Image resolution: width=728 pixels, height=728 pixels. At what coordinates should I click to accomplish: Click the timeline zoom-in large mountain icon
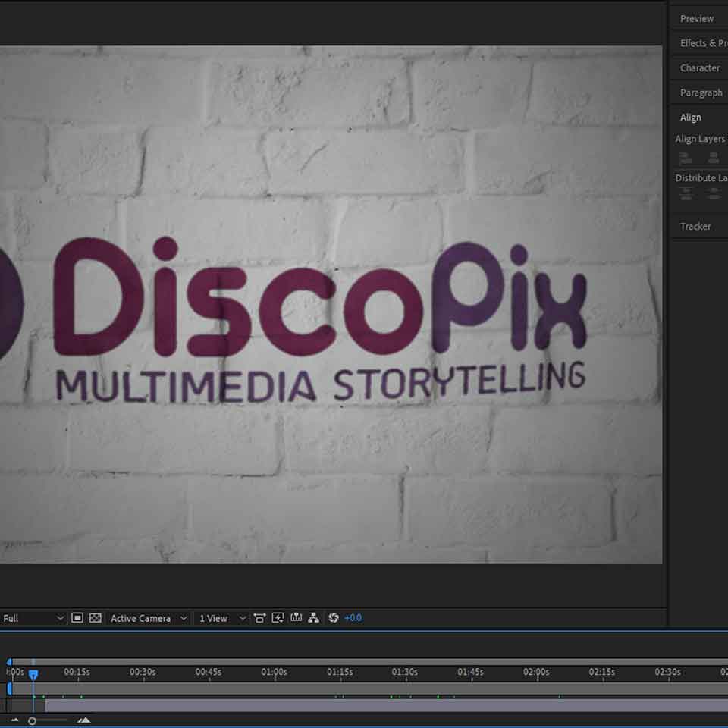click(x=83, y=720)
